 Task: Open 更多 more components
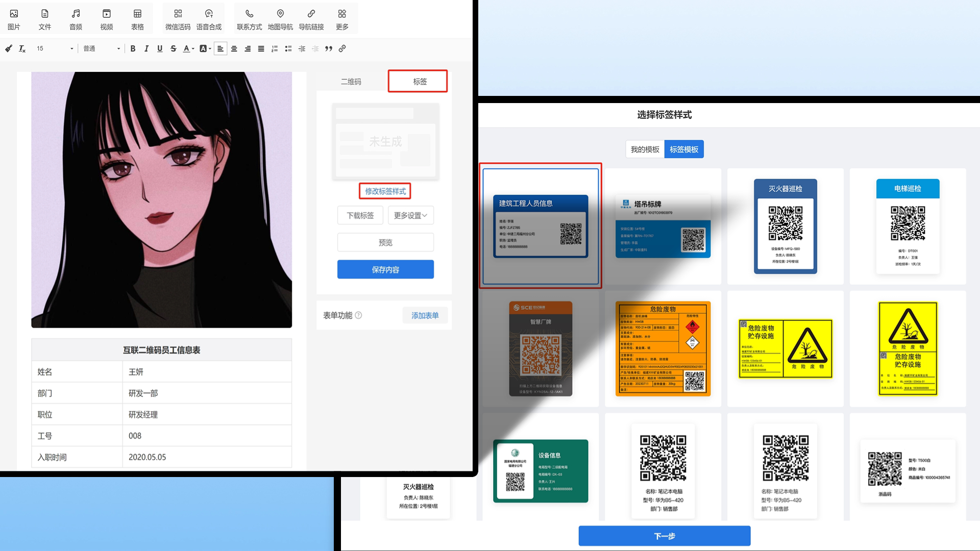point(342,19)
